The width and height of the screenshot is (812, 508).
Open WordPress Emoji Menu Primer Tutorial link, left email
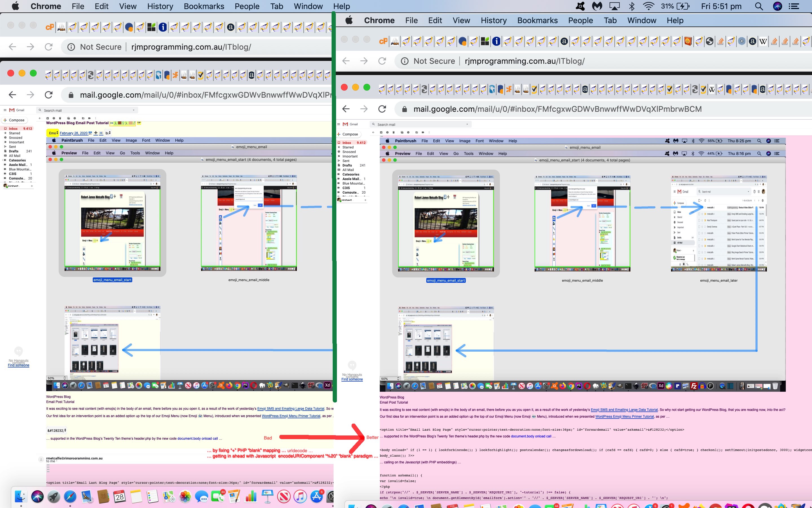pyautogui.click(x=291, y=416)
